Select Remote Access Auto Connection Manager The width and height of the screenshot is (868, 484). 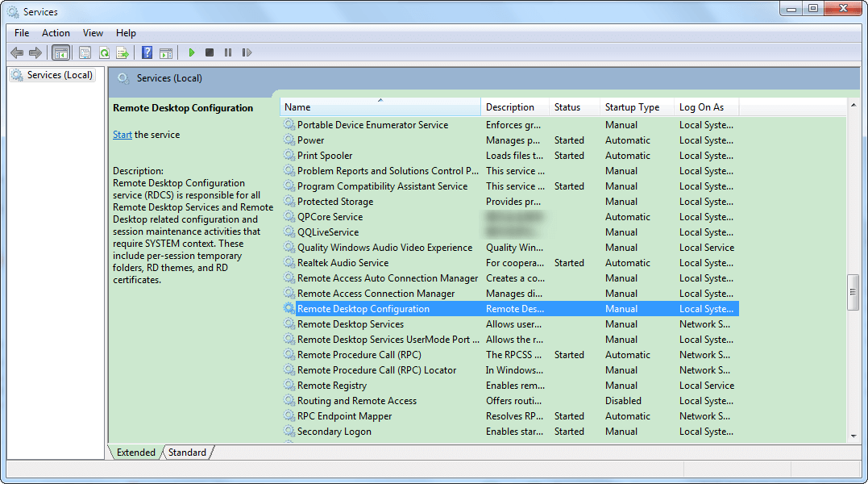(x=388, y=278)
